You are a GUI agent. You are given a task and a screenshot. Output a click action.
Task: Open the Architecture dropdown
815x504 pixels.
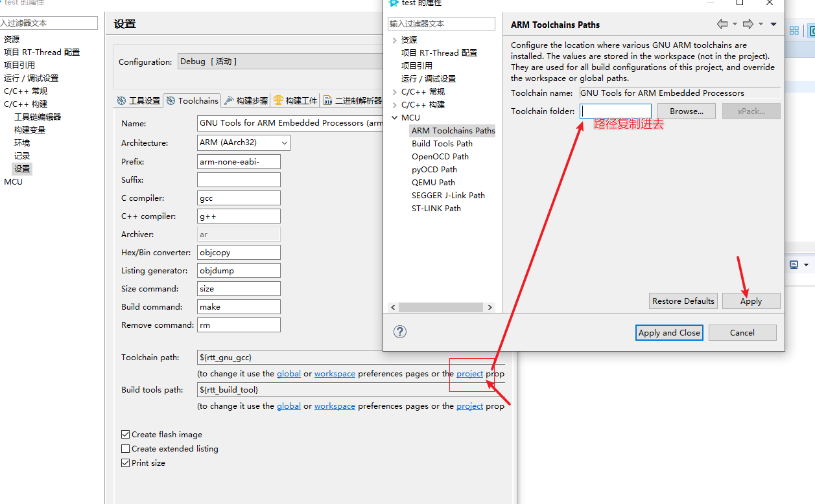[244, 143]
